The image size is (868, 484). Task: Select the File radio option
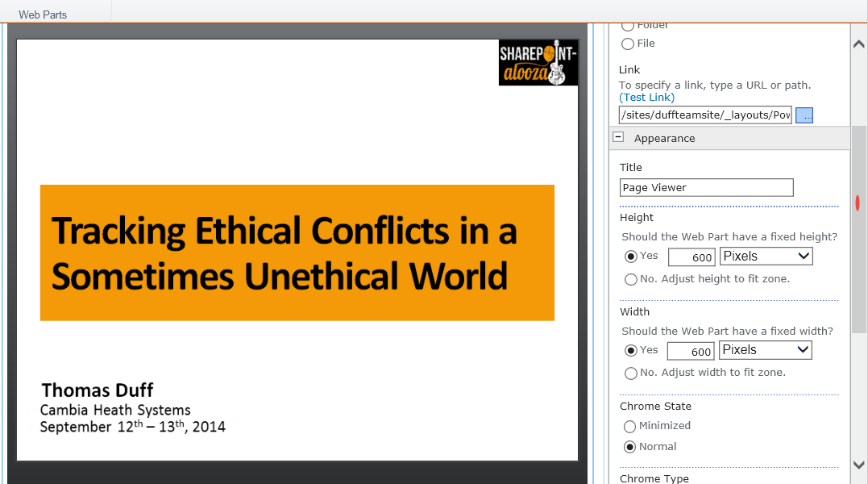[x=628, y=44]
